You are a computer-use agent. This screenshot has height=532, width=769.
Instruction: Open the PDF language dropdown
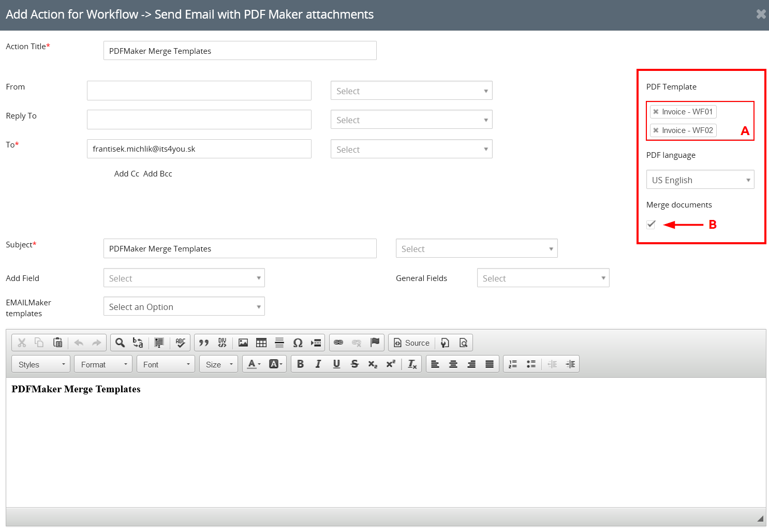coord(700,180)
